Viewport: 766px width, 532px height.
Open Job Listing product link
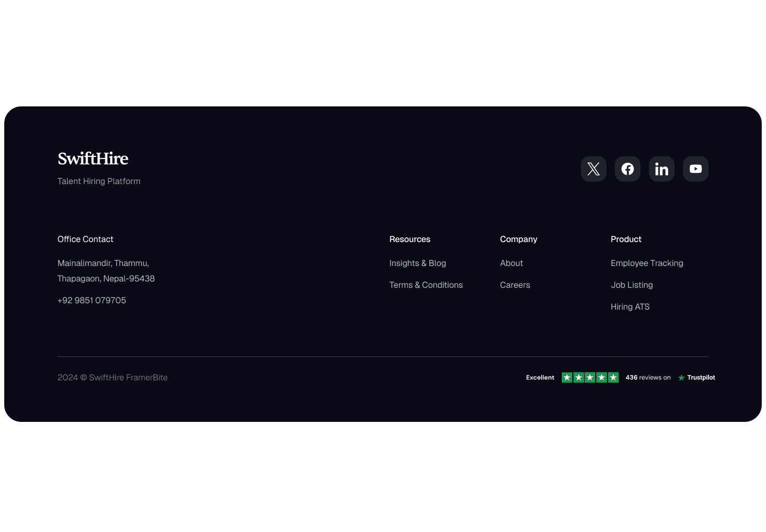pos(632,285)
